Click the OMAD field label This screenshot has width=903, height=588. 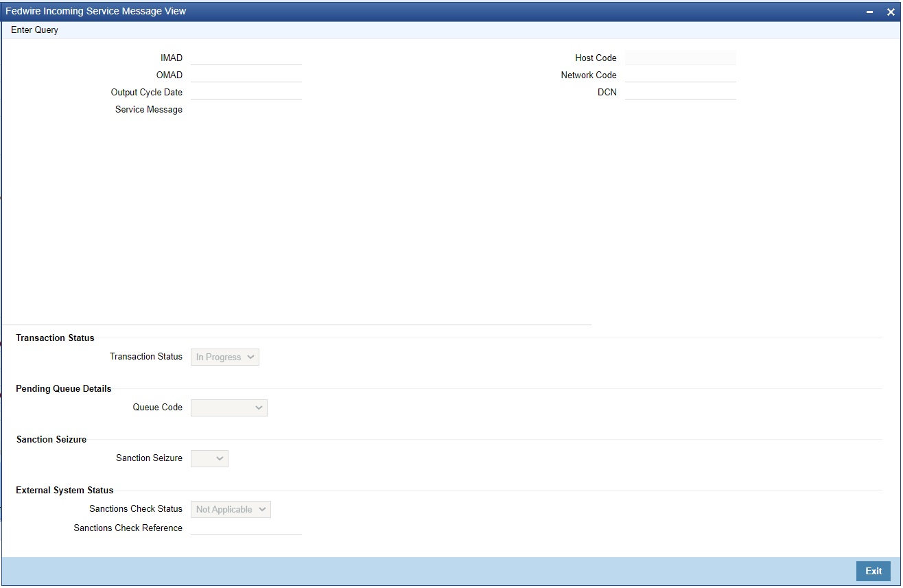pyautogui.click(x=169, y=75)
